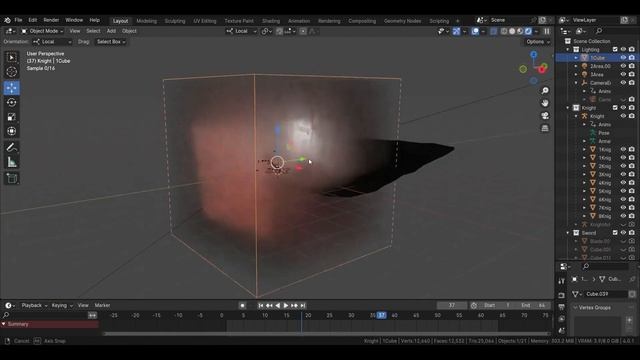Viewport: 640px width, 360px height.
Task: Activate the Transform tool
Action: pyautogui.click(x=11, y=131)
